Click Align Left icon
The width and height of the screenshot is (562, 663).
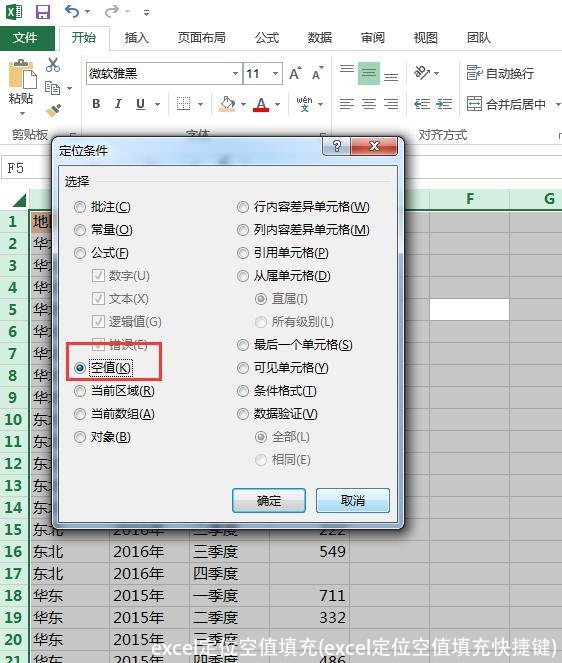click(347, 104)
